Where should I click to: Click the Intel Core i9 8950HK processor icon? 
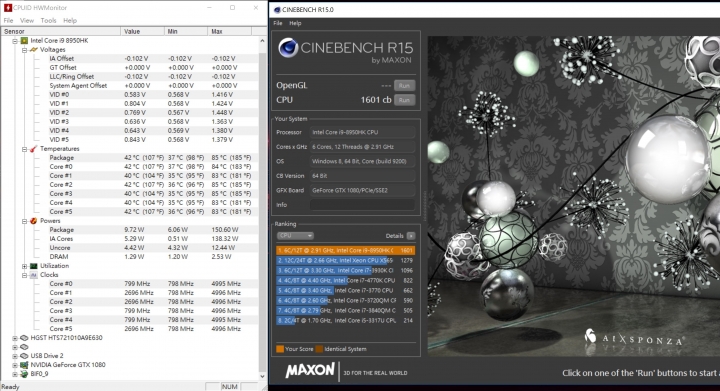click(x=24, y=40)
